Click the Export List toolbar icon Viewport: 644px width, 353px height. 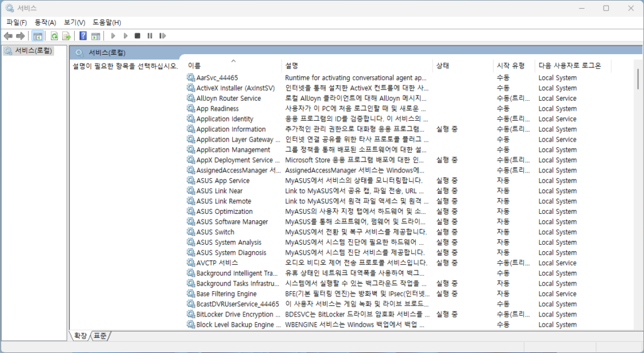67,36
